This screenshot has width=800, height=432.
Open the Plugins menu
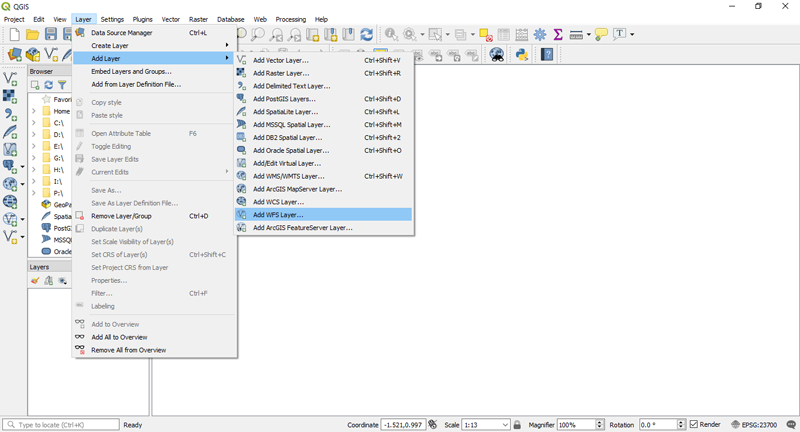(x=142, y=19)
